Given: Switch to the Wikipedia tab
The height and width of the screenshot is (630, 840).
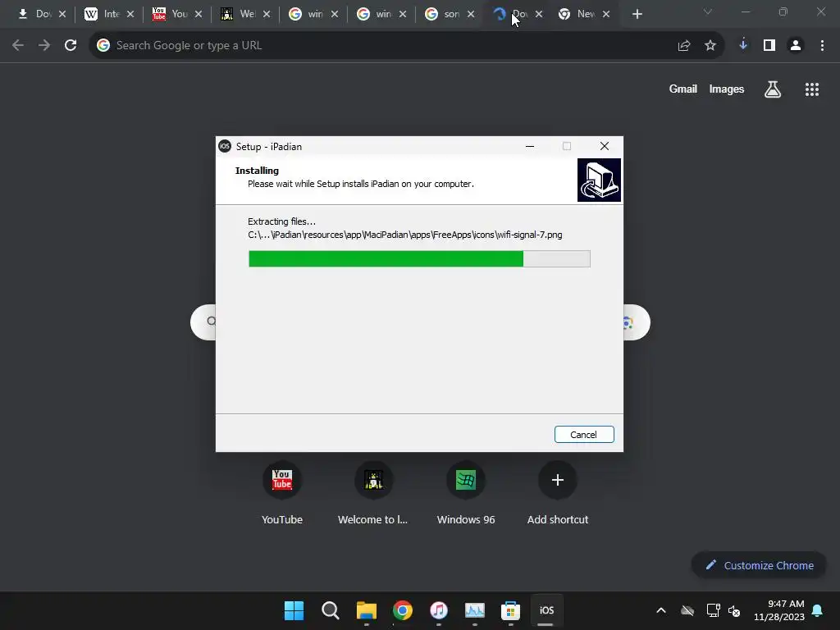Looking at the screenshot, I should coord(109,14).
